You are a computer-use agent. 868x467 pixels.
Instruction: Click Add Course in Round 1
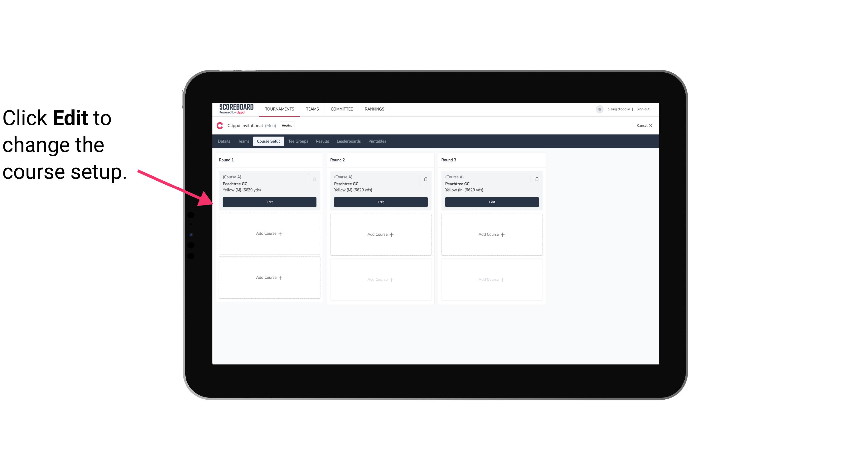coord(269,234)
